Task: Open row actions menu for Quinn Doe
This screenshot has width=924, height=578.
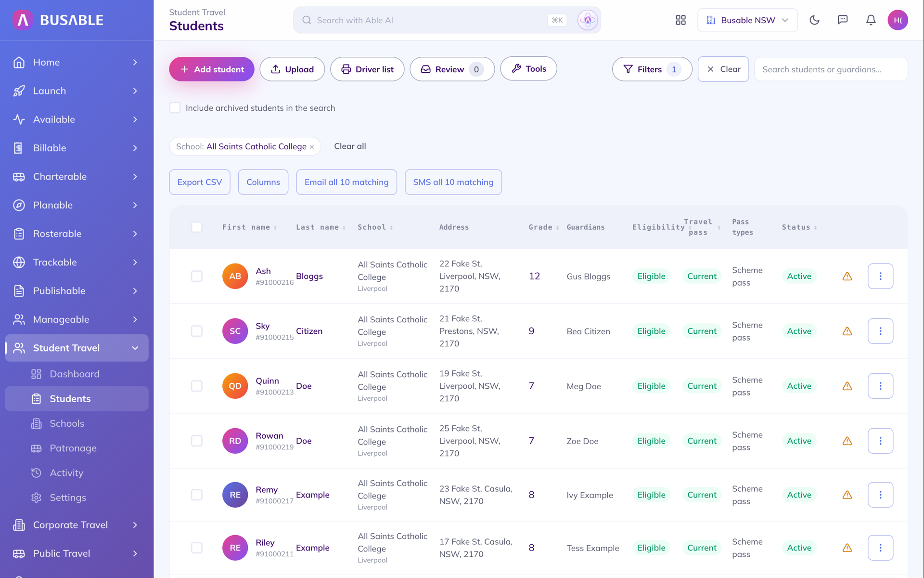Action: (x=880, y=386)
